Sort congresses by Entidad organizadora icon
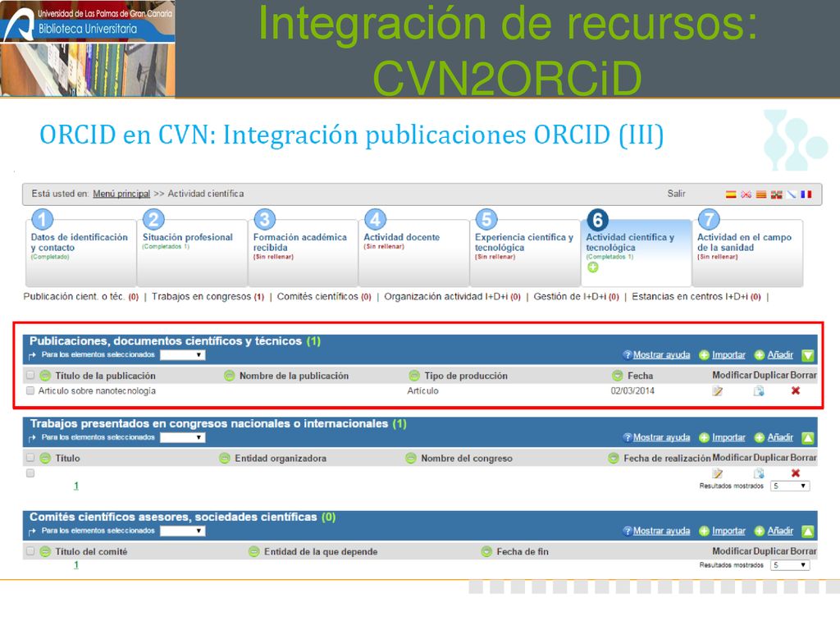The image size is (840, 630). pos(225,458)
